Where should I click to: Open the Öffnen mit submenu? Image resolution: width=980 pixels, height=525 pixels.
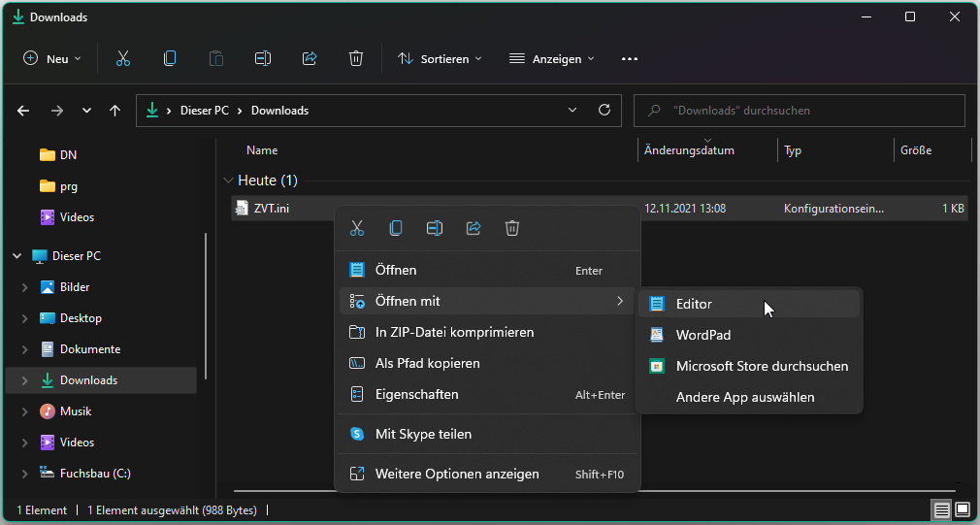(488, 301)
